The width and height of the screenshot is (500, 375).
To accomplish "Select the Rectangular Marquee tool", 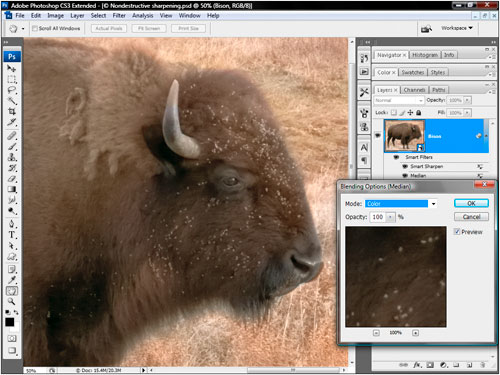I will (x=12, y=79).
